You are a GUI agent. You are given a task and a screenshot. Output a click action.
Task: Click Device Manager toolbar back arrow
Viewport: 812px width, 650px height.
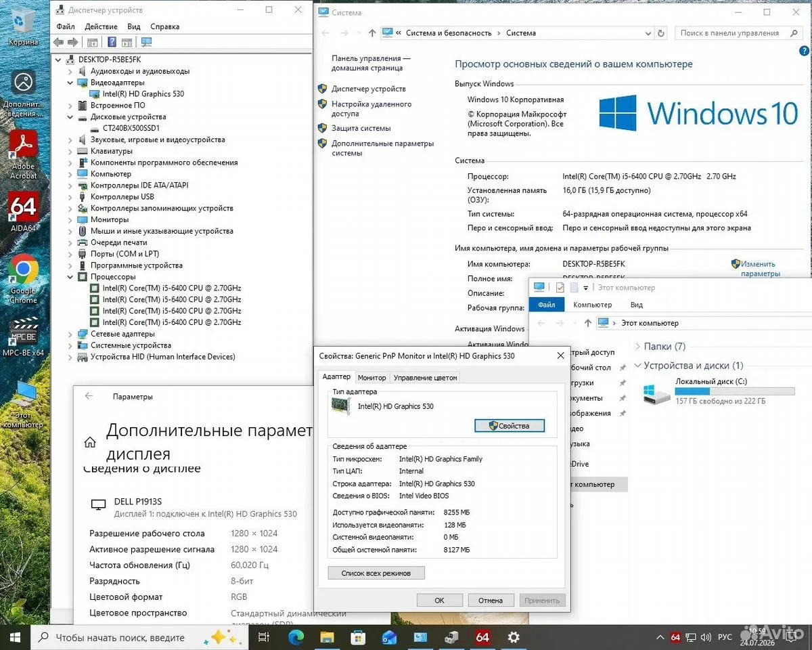(x=59, y=42)
